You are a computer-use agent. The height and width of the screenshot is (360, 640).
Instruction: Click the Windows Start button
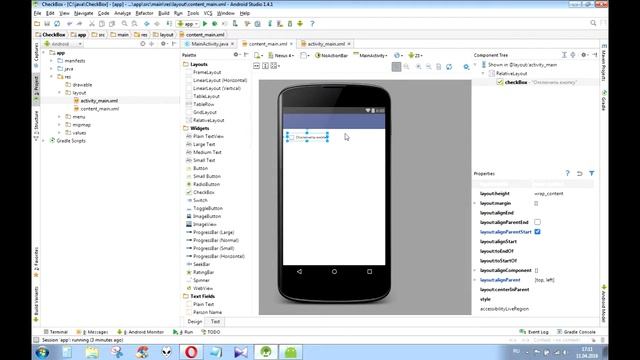point(42,352)
